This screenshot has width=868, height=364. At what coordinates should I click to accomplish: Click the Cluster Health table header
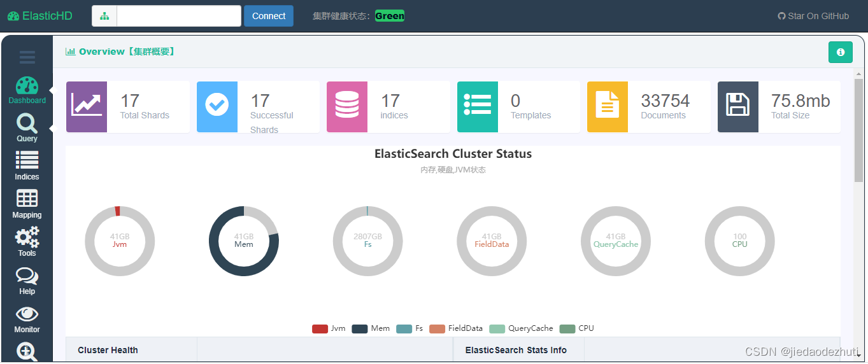tap(108, 350)
